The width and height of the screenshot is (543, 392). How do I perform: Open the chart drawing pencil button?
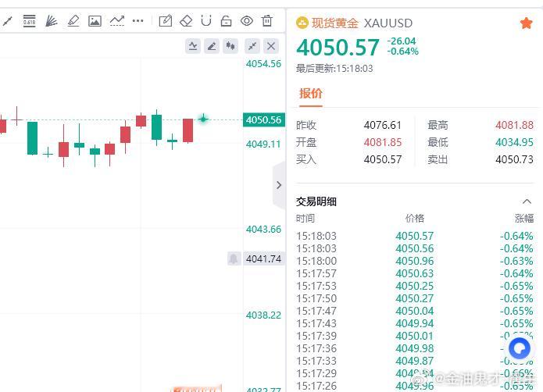pos(212,46)
